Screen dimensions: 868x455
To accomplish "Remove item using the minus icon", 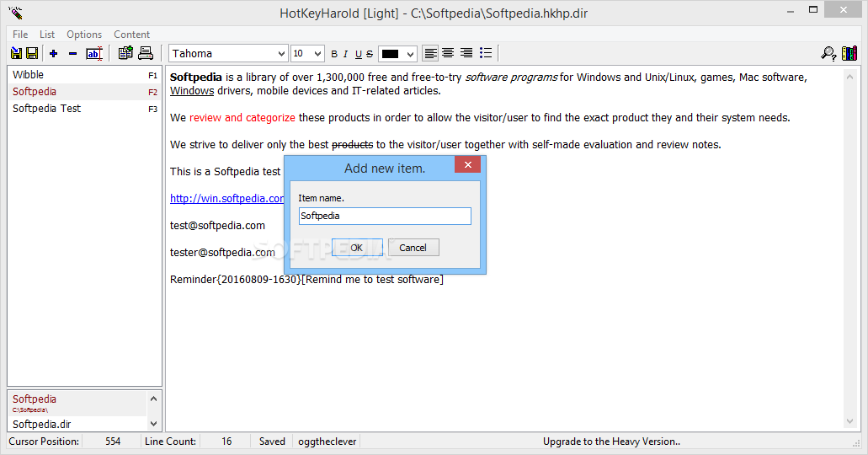I will 72,53.
